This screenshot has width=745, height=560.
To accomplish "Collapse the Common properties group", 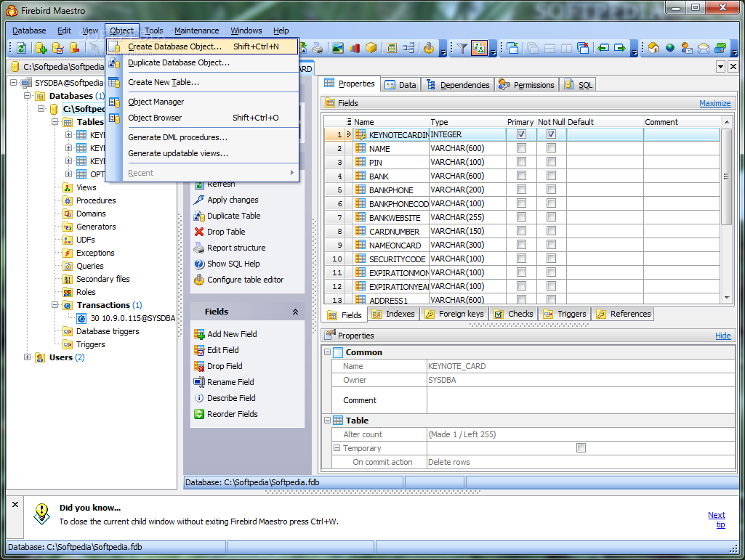I will 327,352.
